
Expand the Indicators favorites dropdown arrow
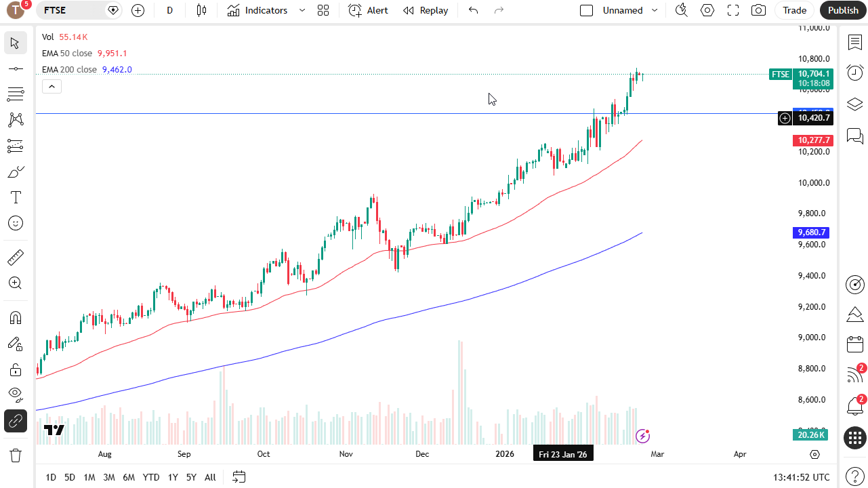[302, 10]
